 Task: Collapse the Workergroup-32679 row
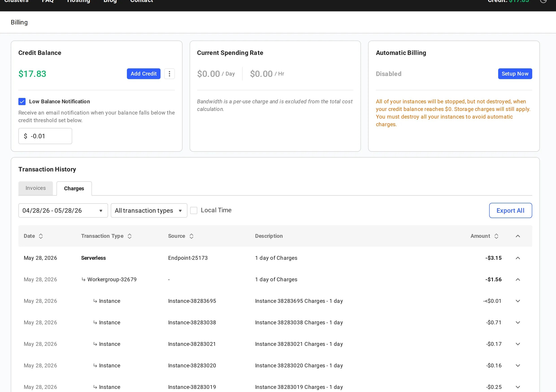point(518,279)
